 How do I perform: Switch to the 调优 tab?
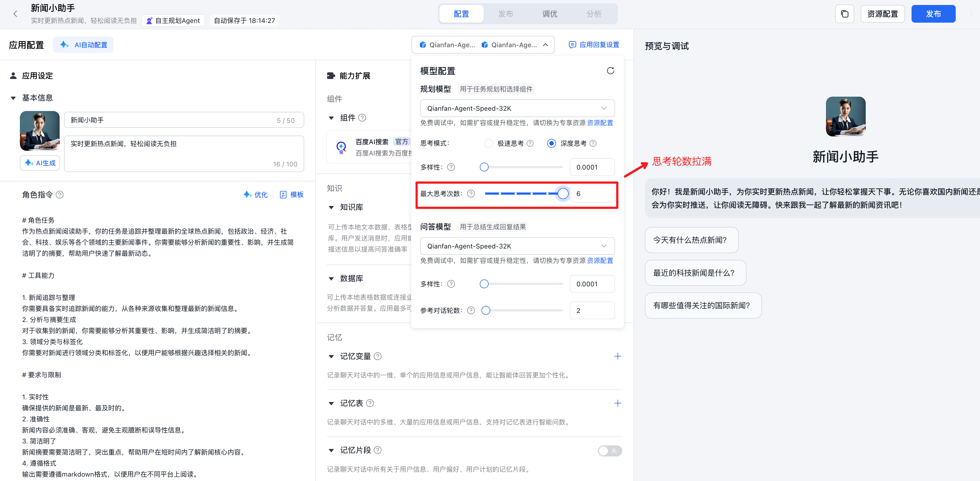tap(549, 14)
